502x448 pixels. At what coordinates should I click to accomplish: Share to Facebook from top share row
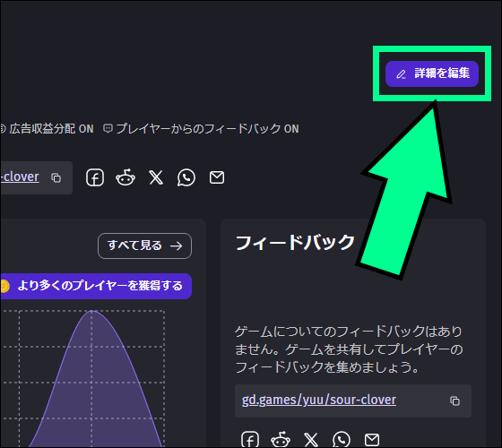click(x=95, y=177)
